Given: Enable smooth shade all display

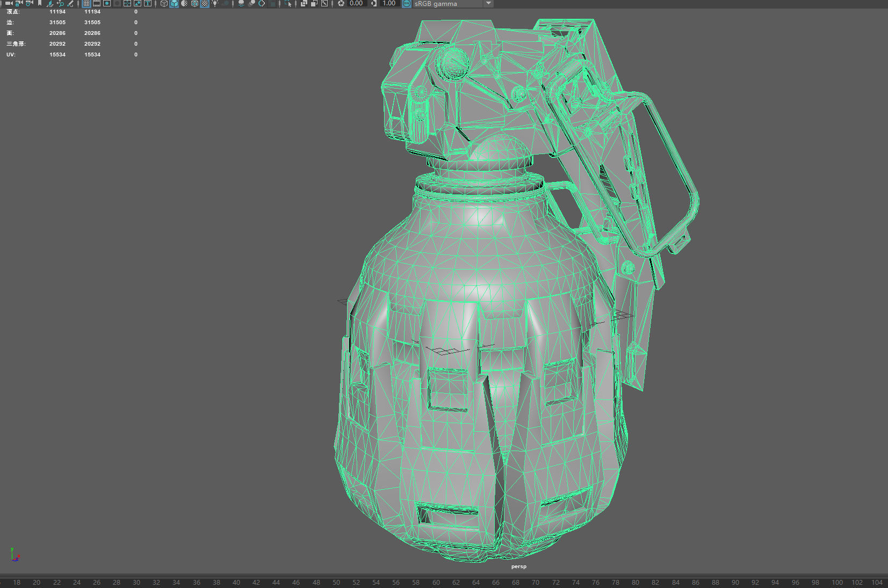Looking at the screenshot, I should tap(174, 3).
